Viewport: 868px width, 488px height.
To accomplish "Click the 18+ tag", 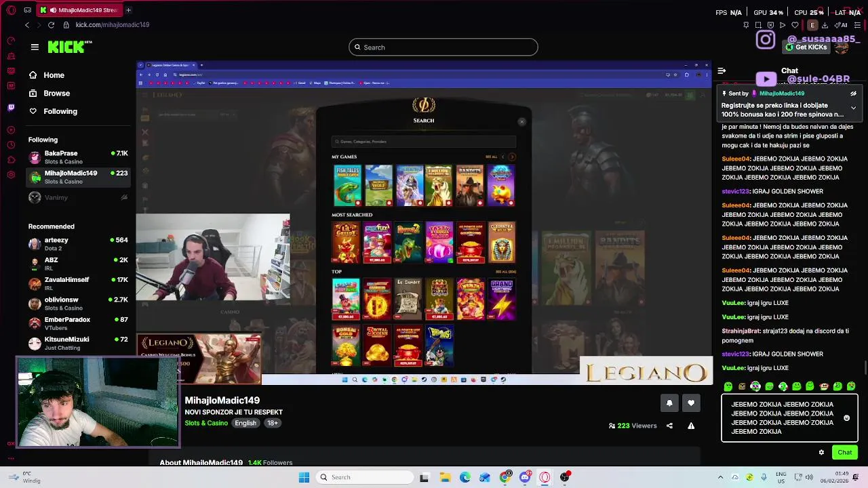I will 272,423.
